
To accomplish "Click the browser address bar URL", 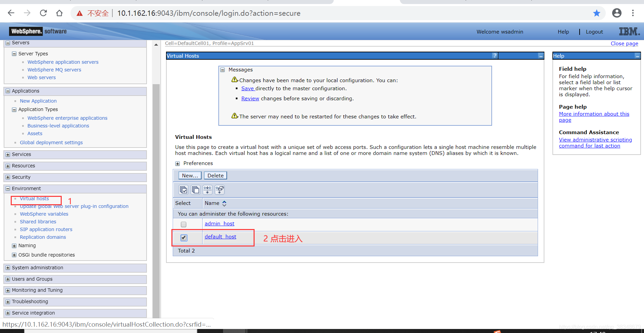I will (x=209, y=13).
